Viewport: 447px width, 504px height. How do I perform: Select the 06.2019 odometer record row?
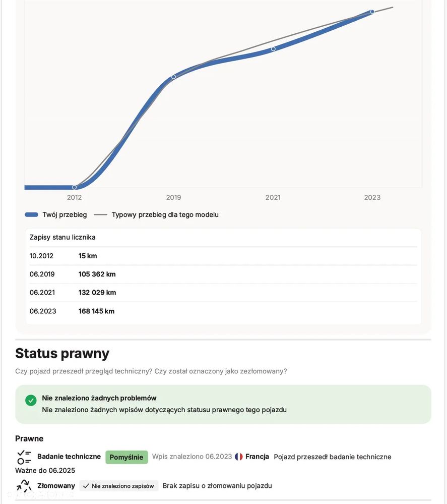[x=223, y=274]
